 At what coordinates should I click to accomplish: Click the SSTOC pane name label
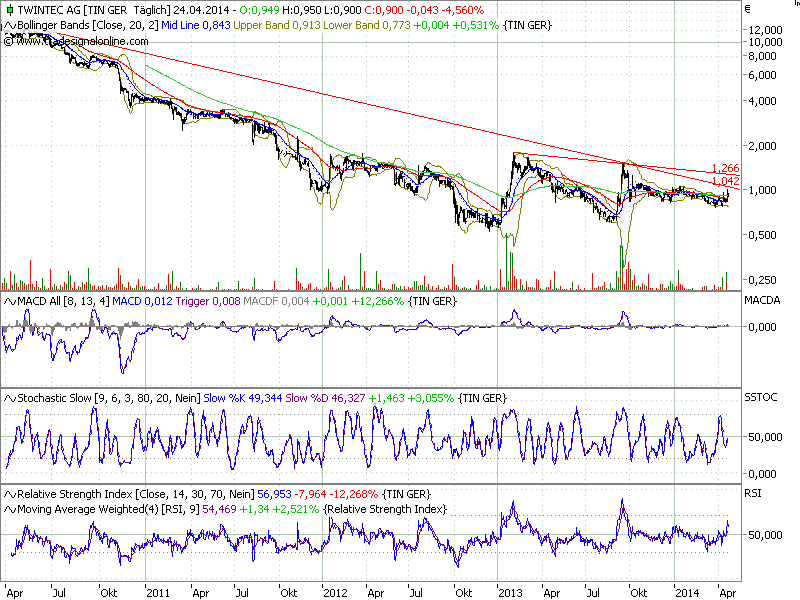click(x=761, y=397)
